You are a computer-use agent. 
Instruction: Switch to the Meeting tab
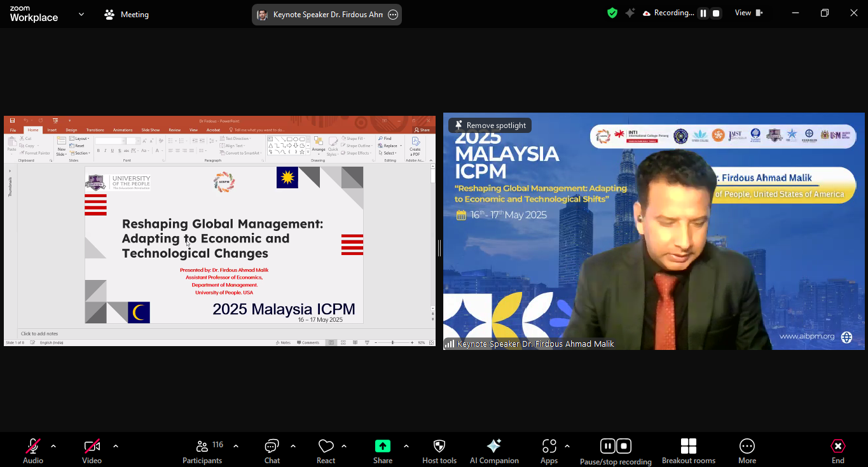(127, 14)
